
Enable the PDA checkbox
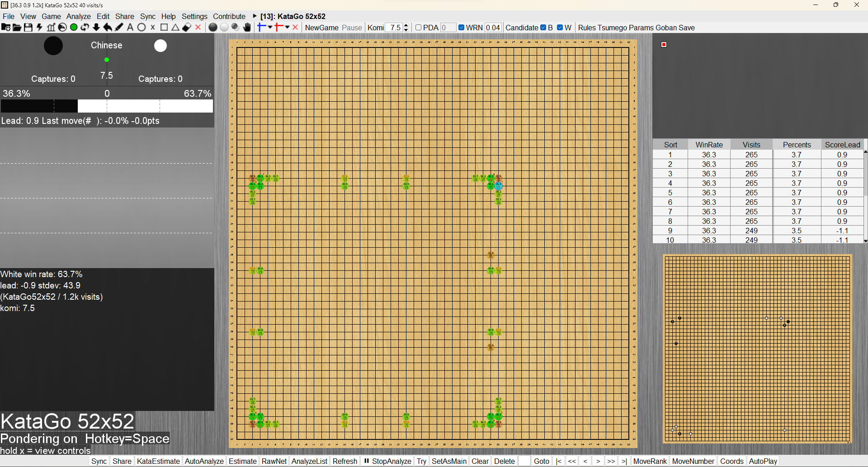click(419, 28)
